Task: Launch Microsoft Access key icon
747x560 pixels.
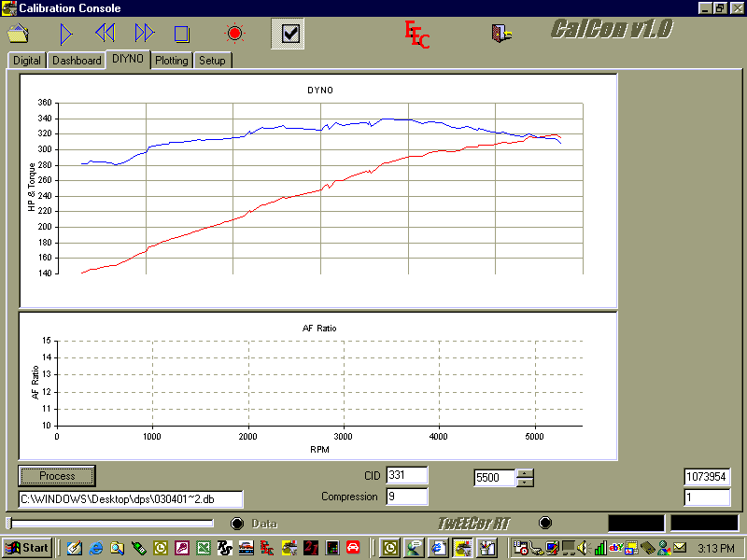Action: 182,548
